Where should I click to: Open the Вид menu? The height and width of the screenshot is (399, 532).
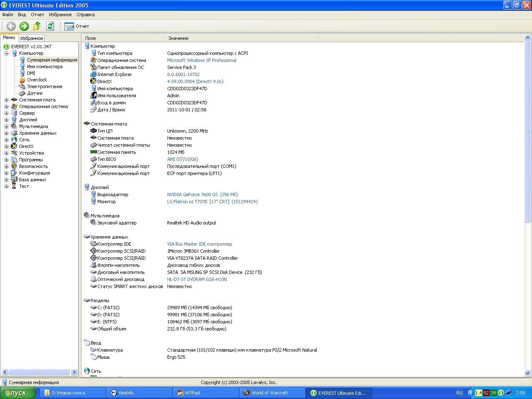pos(22,15)
